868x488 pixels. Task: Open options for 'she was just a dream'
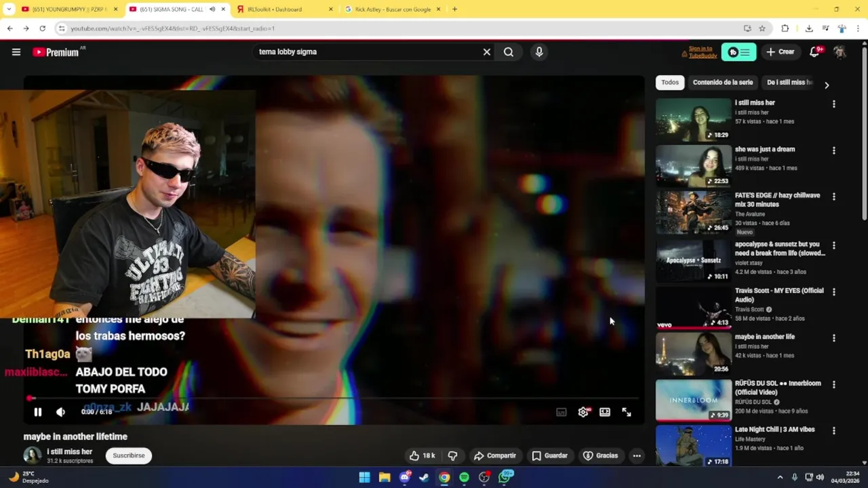[x=834, y=150]
